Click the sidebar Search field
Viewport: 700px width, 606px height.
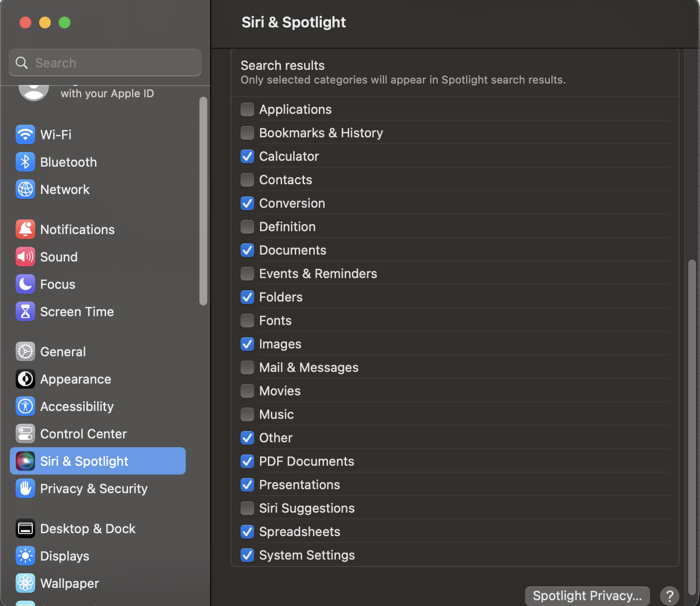pos(105,63)
